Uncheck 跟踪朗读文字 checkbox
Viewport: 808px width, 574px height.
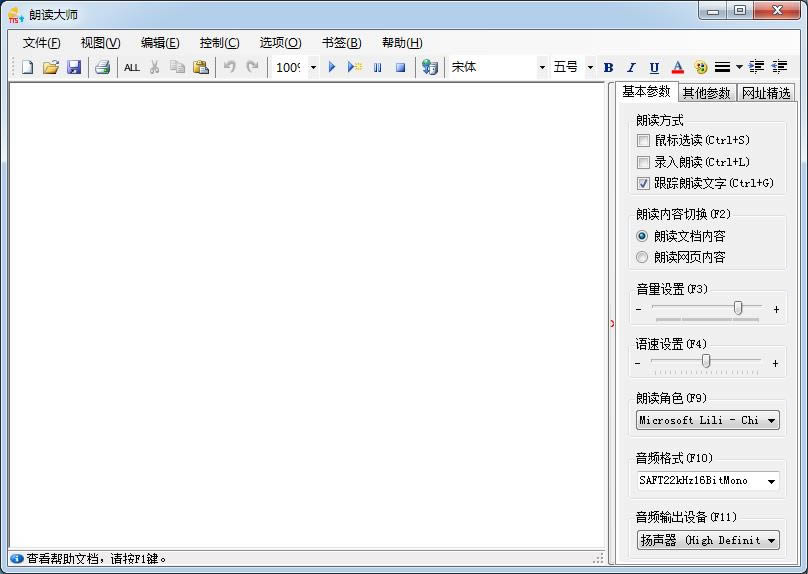643,183
